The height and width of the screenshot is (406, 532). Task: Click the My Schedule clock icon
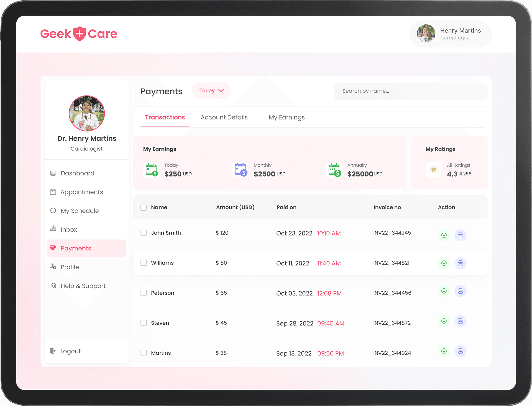point(53,210)
